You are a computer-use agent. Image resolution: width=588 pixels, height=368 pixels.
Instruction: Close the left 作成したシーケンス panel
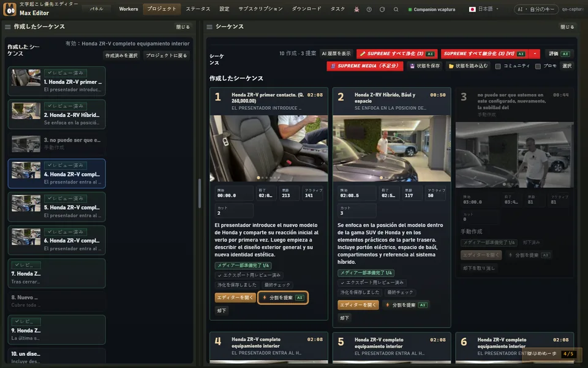[183, 27]
